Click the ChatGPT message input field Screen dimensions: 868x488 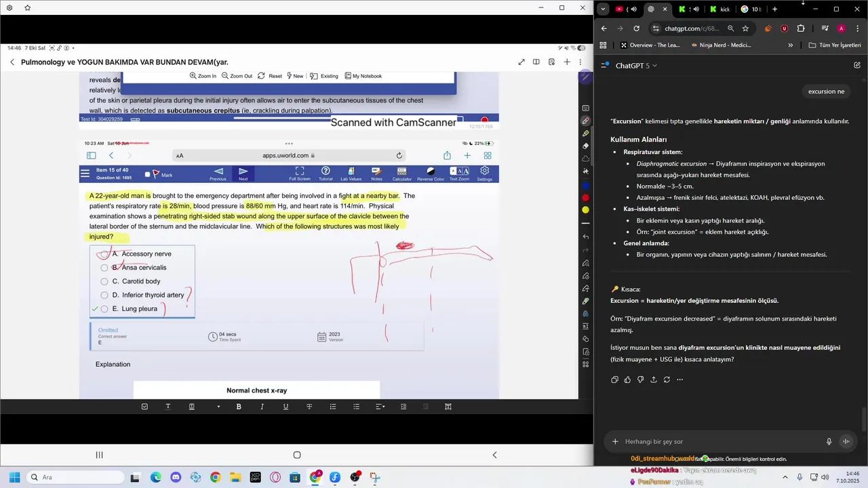coord(720,441)
